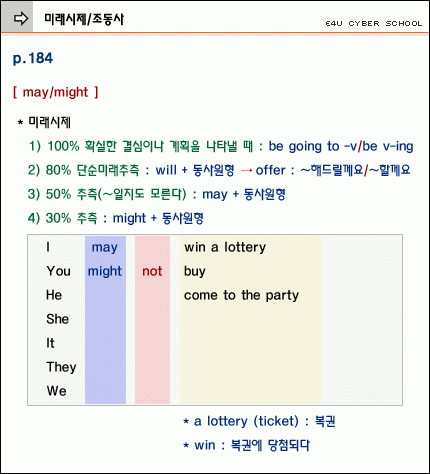The height and width of the screenshot is (474, 430).
Task: Click 'win a lottery' in table
Action: pyautogui.click(x=225, y=247)
